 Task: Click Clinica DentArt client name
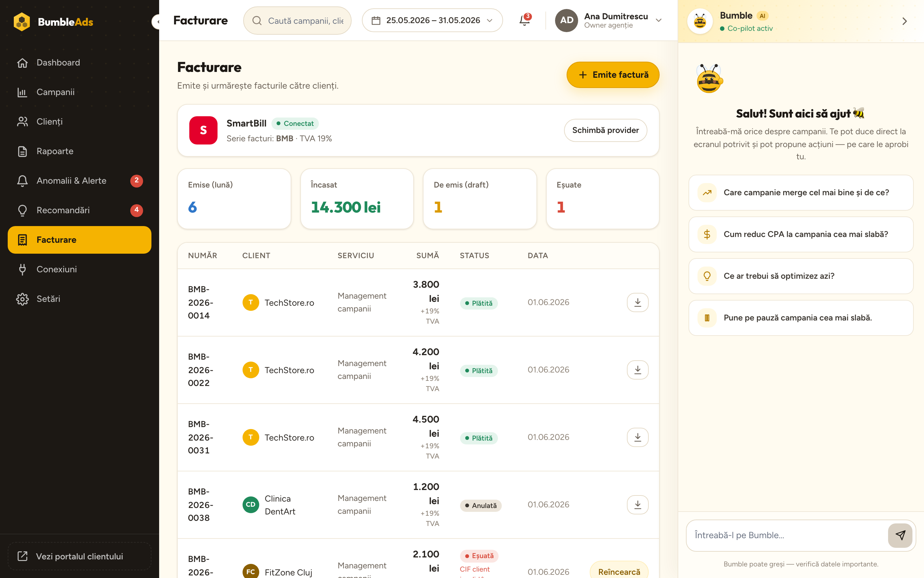tap(280, 505)
